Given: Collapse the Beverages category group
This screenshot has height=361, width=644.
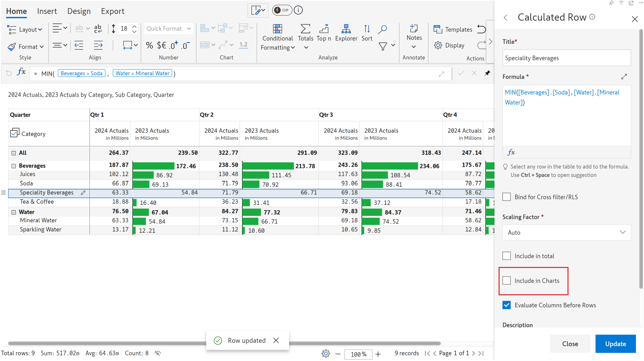Looking at the screenshot, I should click(x=14, y=166).
